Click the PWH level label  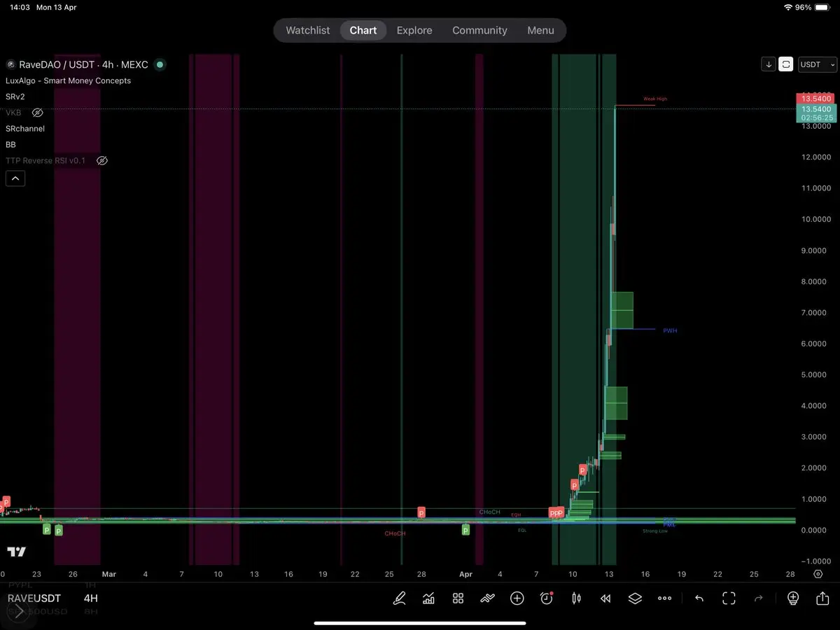click(x=670, y=330)
